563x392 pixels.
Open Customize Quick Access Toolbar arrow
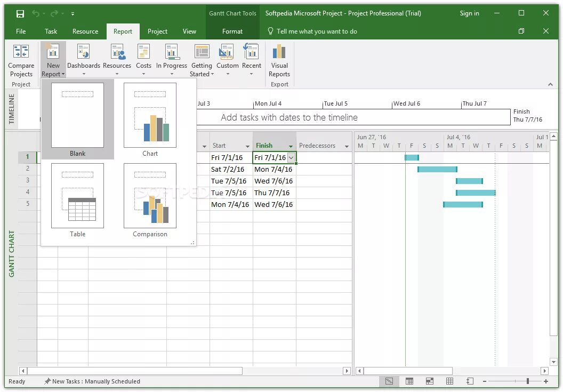pos(73,14)
